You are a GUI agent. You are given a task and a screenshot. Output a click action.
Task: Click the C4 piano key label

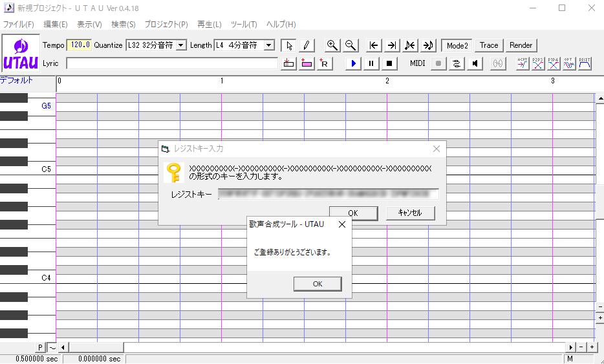(x=46, y=278)
